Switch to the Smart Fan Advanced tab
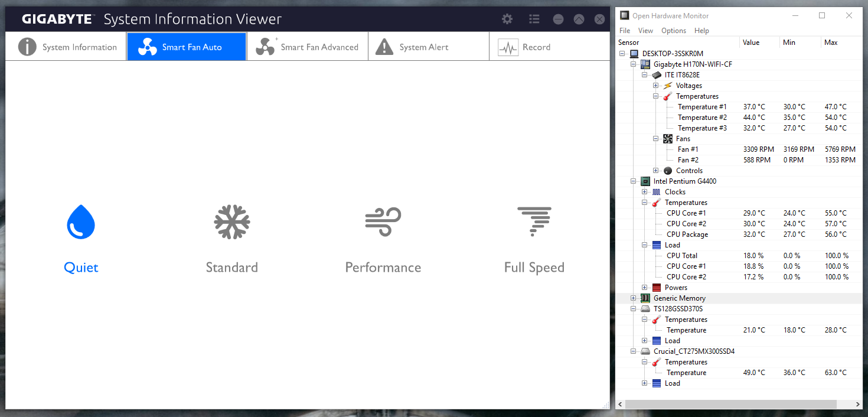The image size is (868, 417). [x=307, y=47]
